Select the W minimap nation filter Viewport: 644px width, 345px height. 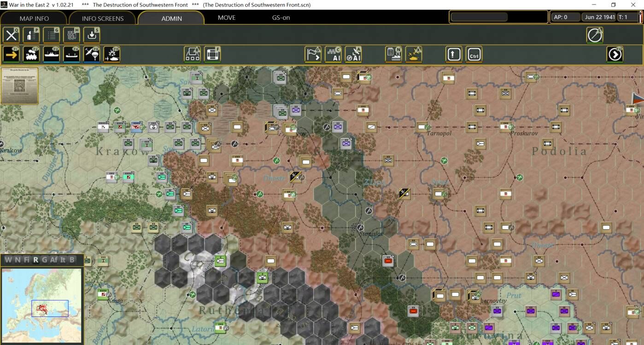point(8,259)
